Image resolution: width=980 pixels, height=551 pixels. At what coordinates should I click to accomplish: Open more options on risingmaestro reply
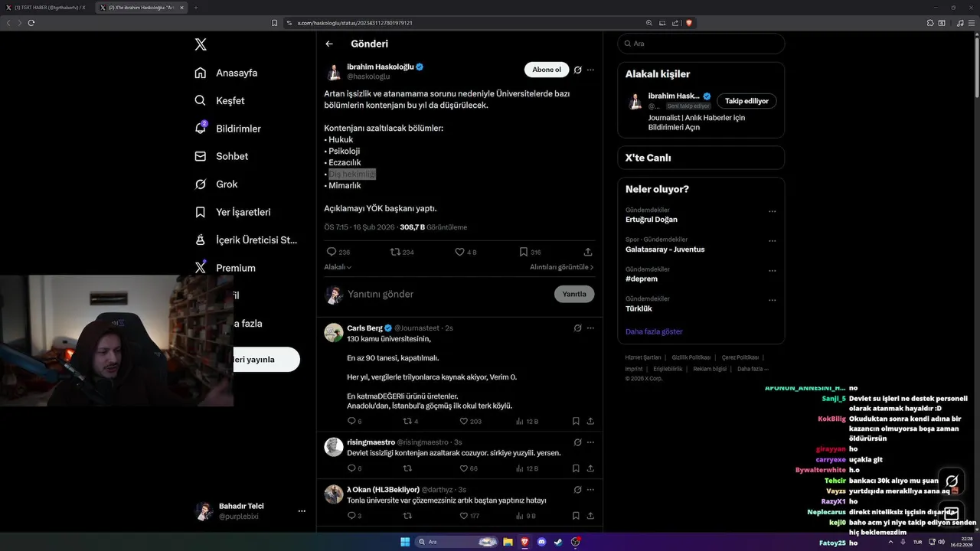pyautogui.click(x=590, y=442)
